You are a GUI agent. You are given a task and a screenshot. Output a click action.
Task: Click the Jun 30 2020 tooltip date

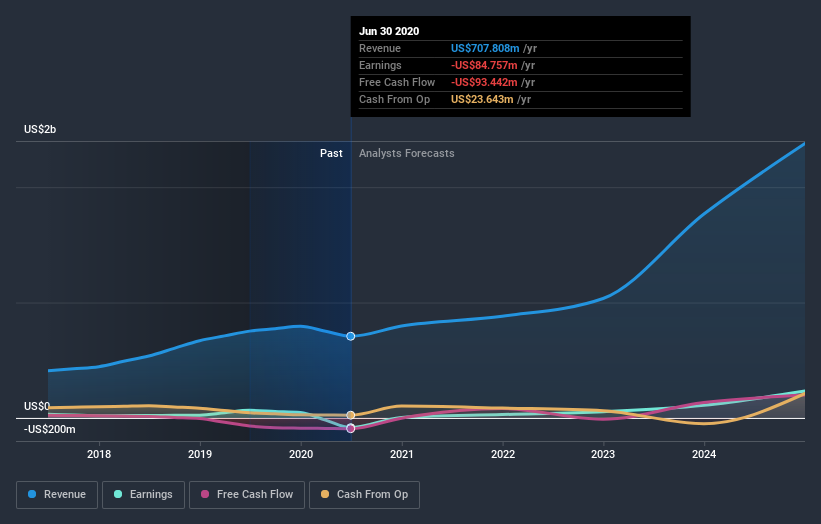pos(389,31)
